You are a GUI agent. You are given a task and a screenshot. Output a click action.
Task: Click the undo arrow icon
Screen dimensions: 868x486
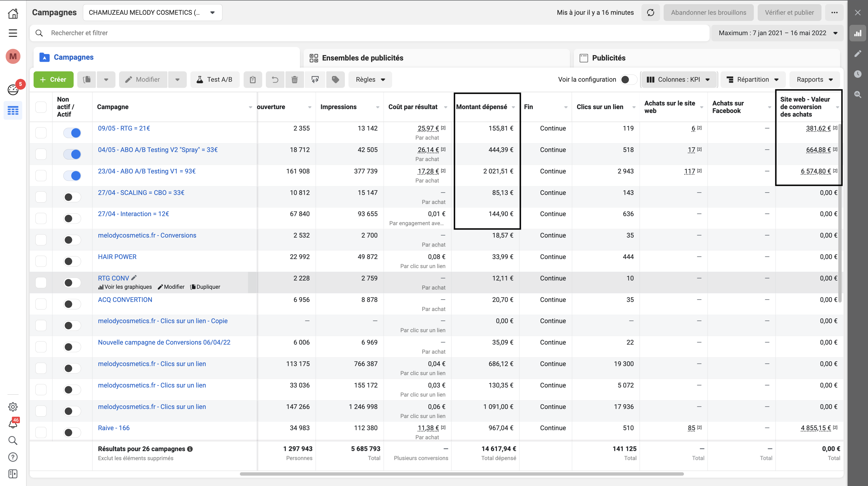click(275, 80)
